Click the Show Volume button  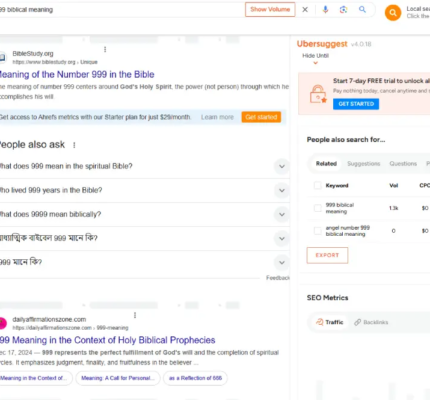[270, 9]
